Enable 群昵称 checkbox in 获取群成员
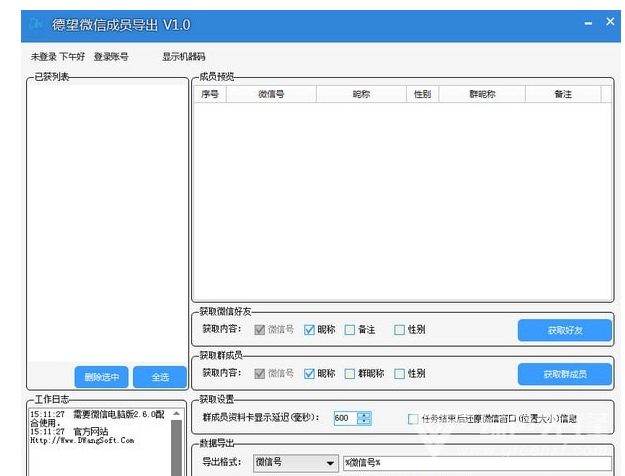 coord(350,374)
